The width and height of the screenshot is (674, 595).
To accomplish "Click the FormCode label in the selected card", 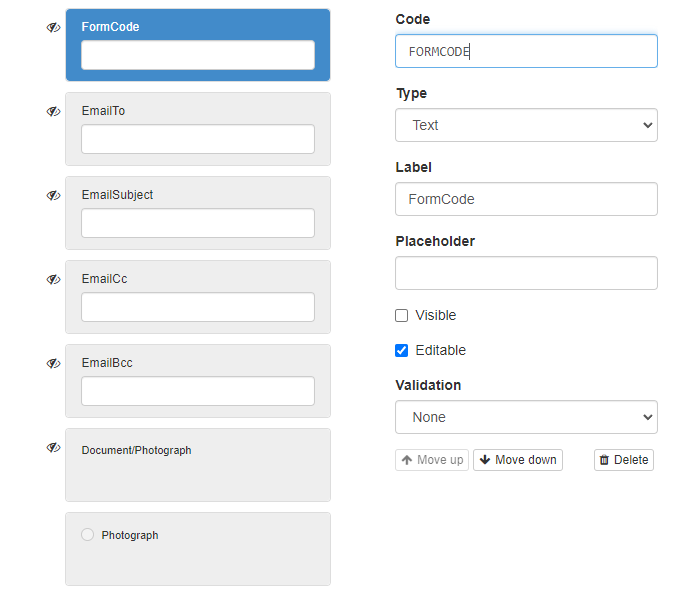I will pos(110,27).
